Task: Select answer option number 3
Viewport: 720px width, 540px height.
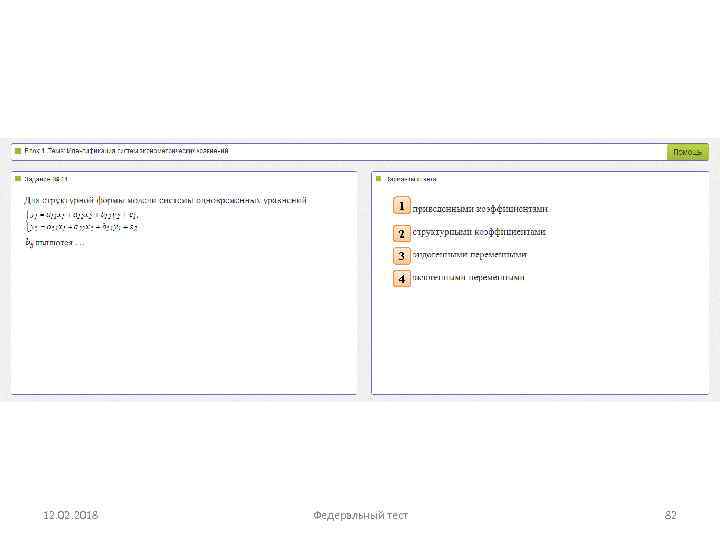Action: click(401, 256)
